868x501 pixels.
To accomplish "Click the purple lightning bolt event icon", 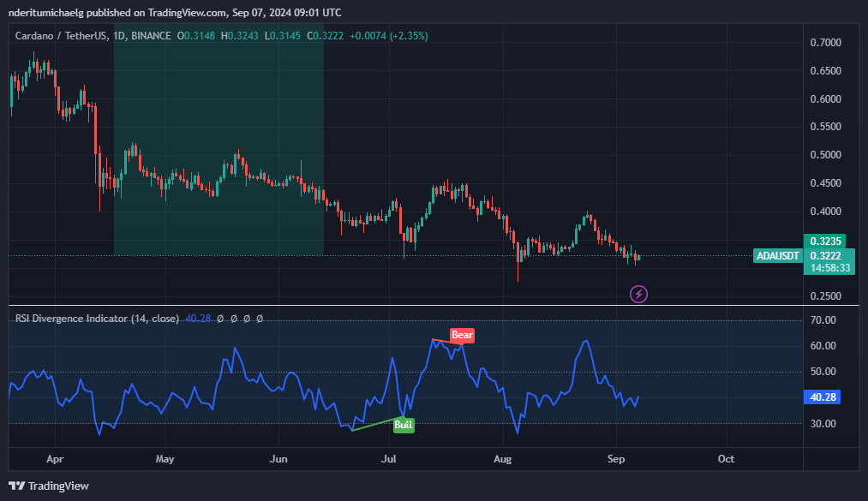I will coord(638,295).
